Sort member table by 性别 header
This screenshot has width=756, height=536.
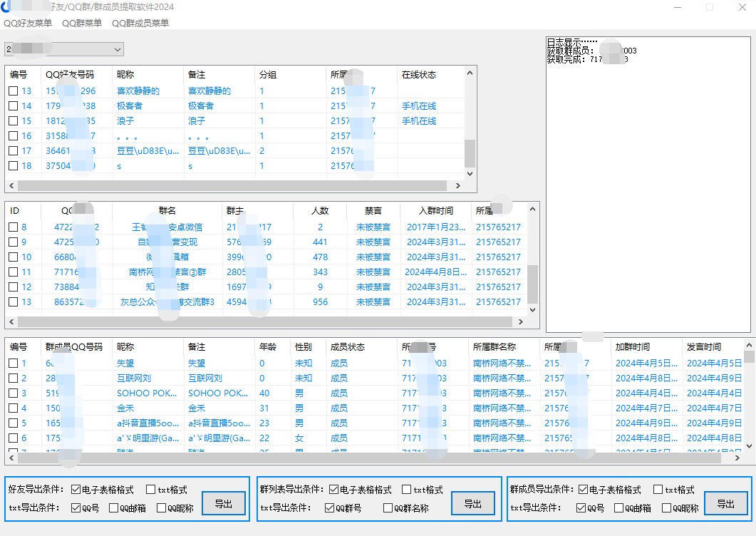click(309, 346)
